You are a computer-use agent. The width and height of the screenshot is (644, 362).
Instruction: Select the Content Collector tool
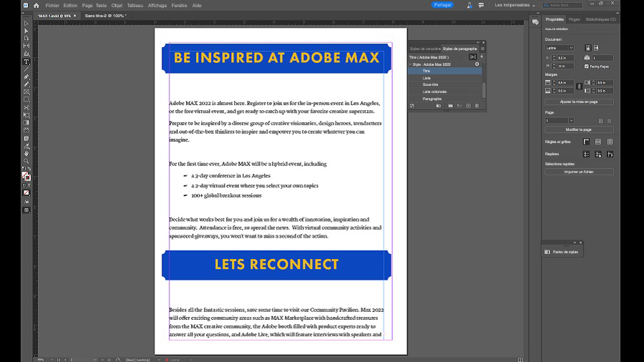coord(26,54)
